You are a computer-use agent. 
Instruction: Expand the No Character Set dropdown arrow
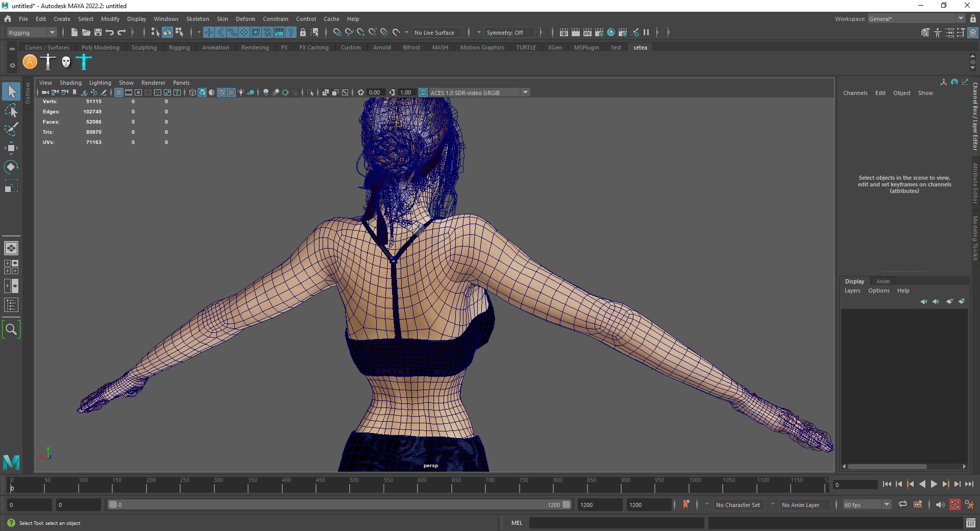[707, 504]
